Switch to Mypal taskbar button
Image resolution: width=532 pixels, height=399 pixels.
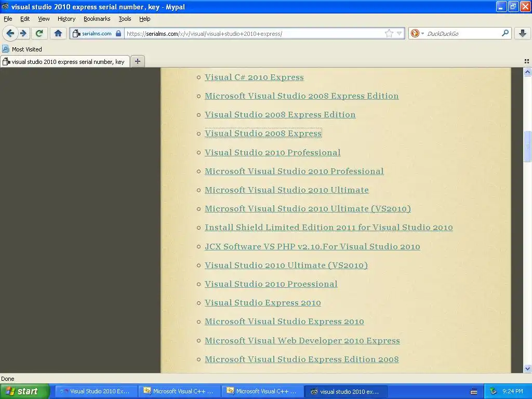345,391
